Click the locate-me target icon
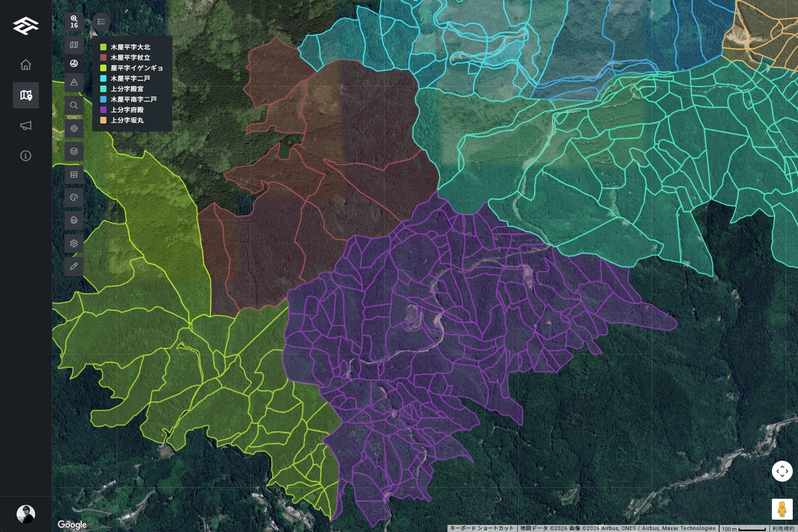Viewport: 798px width, 532px height. point(74,128)
